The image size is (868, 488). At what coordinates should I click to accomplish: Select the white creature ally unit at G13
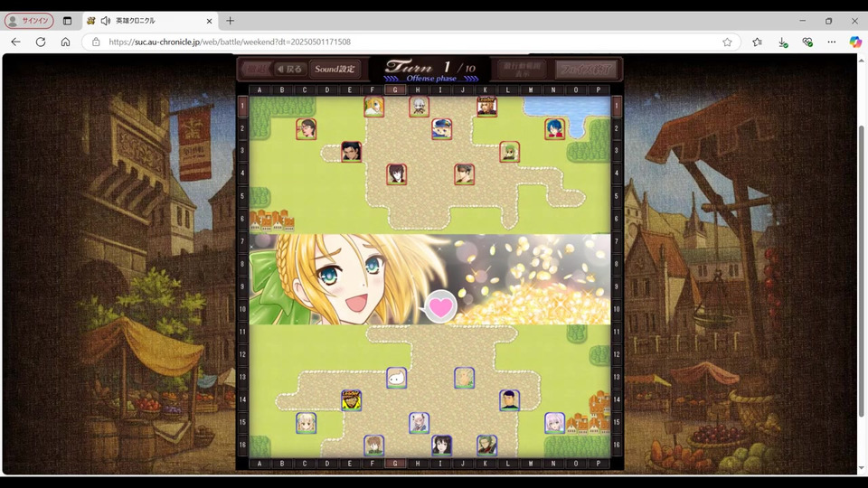[x=396, y=378]
